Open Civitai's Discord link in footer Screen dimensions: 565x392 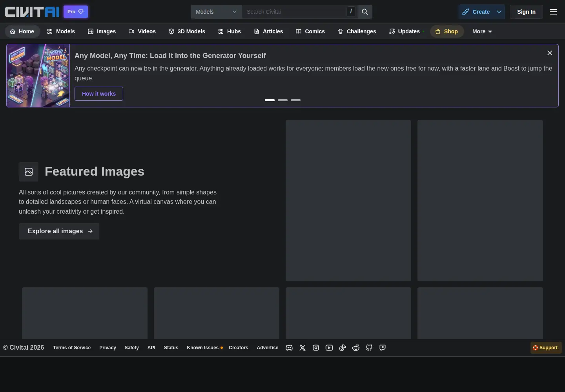click(x=289, y=348)
